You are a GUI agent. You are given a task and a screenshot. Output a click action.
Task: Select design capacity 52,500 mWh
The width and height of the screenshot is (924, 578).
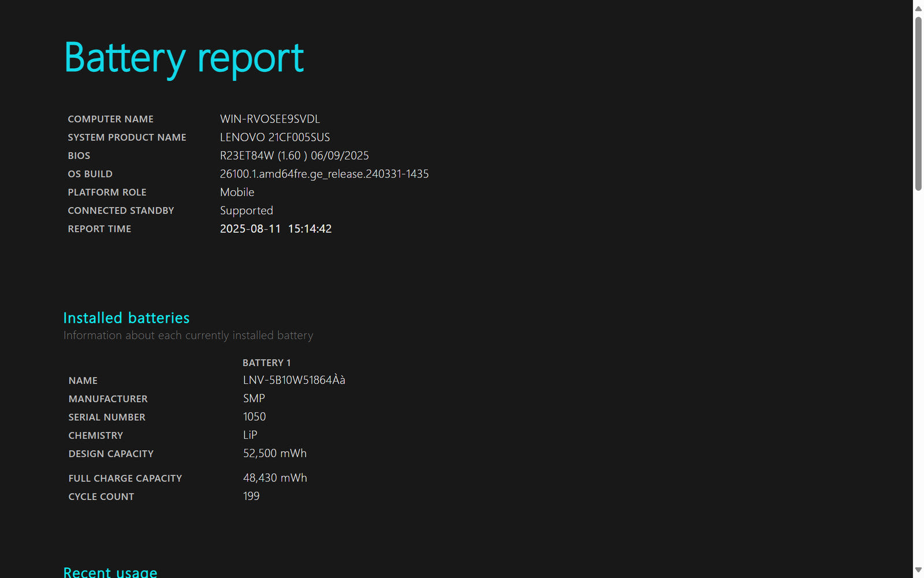tap(275, 454)
